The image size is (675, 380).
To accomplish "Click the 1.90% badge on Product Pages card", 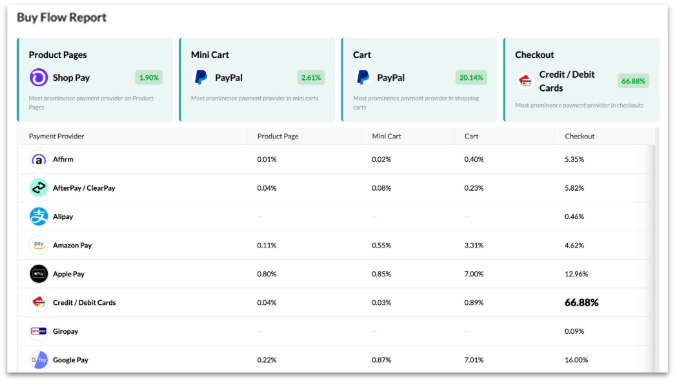I will click(x=149, y=77).
